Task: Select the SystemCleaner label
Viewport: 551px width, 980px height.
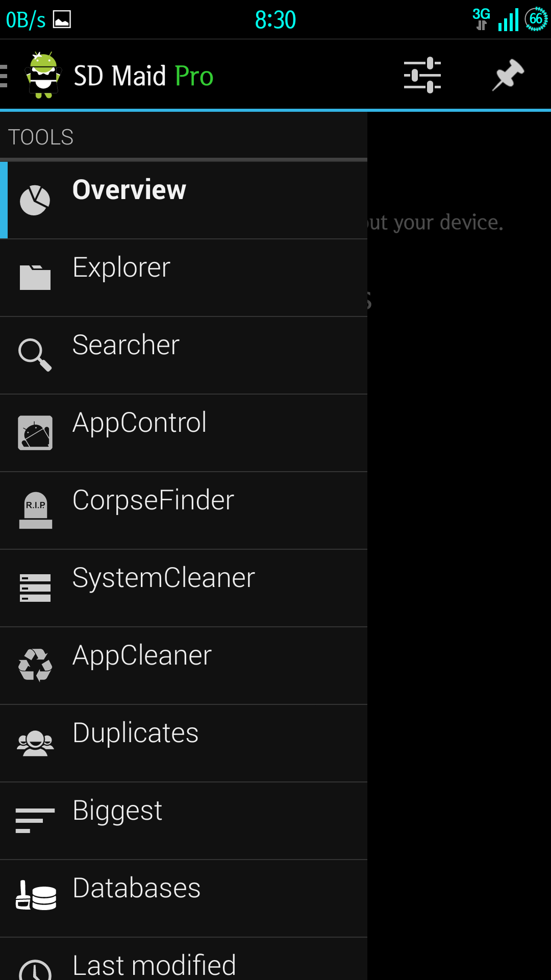Action: click(163, 578)
